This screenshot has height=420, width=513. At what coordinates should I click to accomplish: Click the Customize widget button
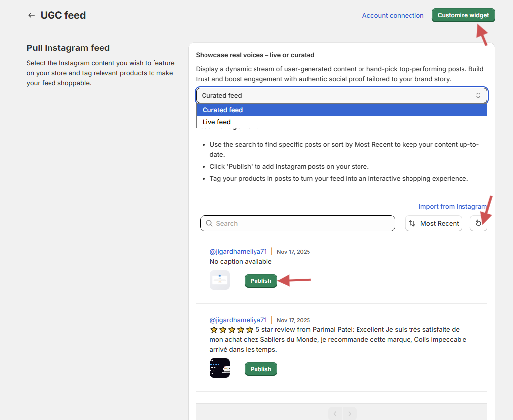pyautogui.click(x=463, y=15)
